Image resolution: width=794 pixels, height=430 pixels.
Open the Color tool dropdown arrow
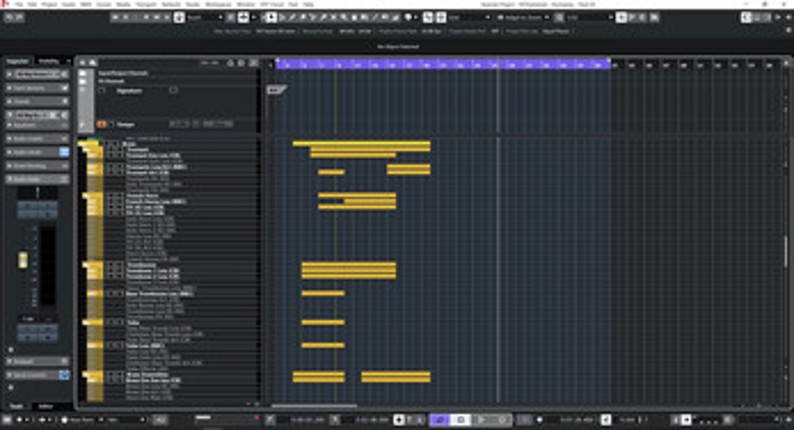point(416,17)
